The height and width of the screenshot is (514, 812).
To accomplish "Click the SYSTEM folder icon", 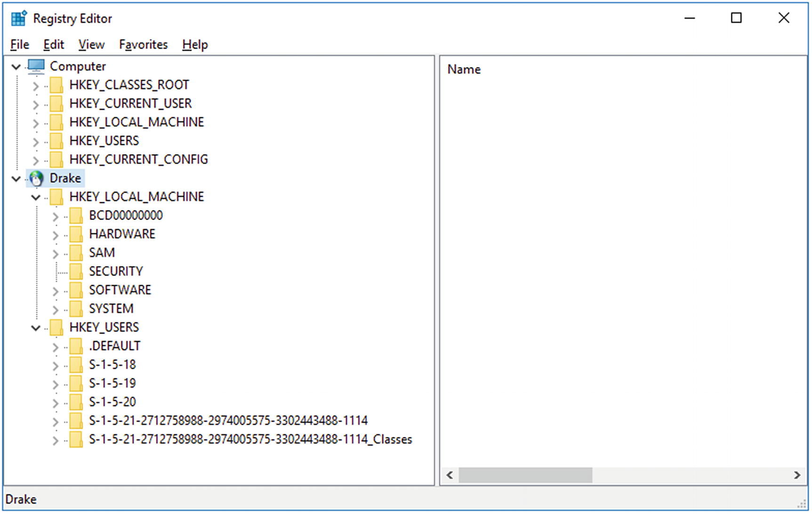I will tap(76, 309).
